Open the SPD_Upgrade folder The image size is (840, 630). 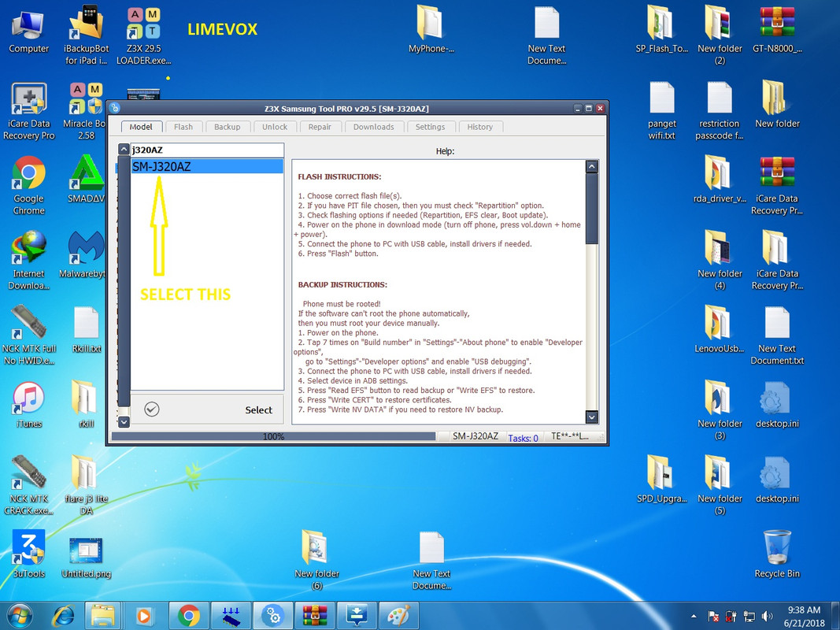(661, 480)
